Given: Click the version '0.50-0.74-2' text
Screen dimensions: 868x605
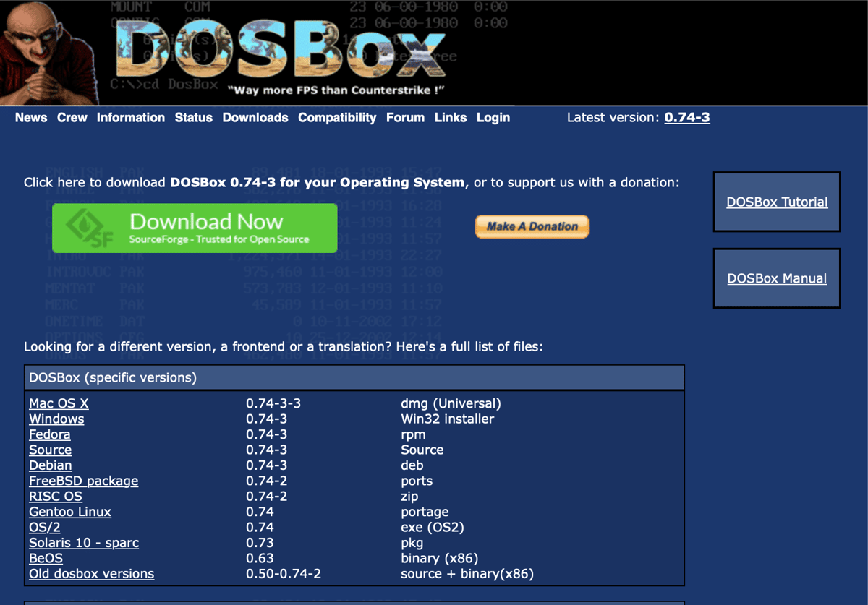Looking at the screenshot, I should tap(284, 574).
